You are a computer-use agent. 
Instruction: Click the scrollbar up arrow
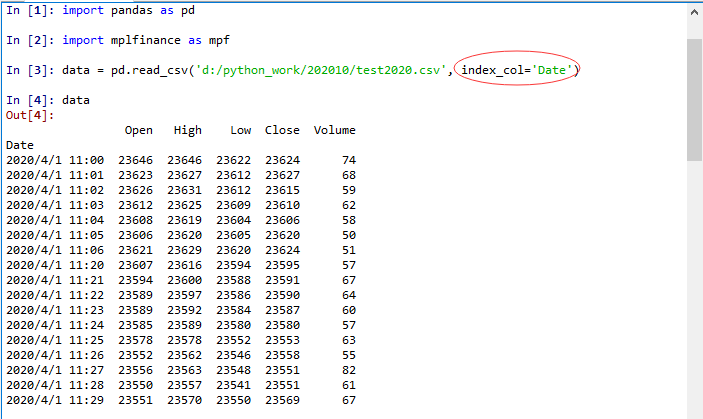(694, 13)
